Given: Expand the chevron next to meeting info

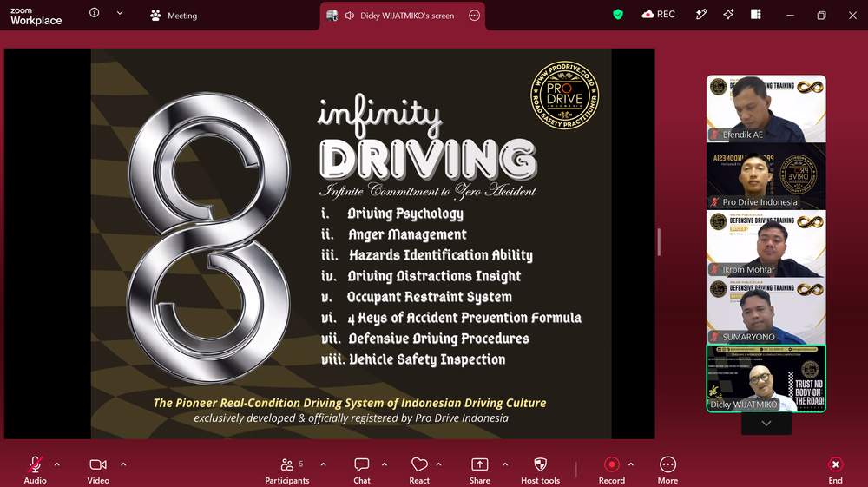Looking at the screenshot, I should tap(120, 13).
